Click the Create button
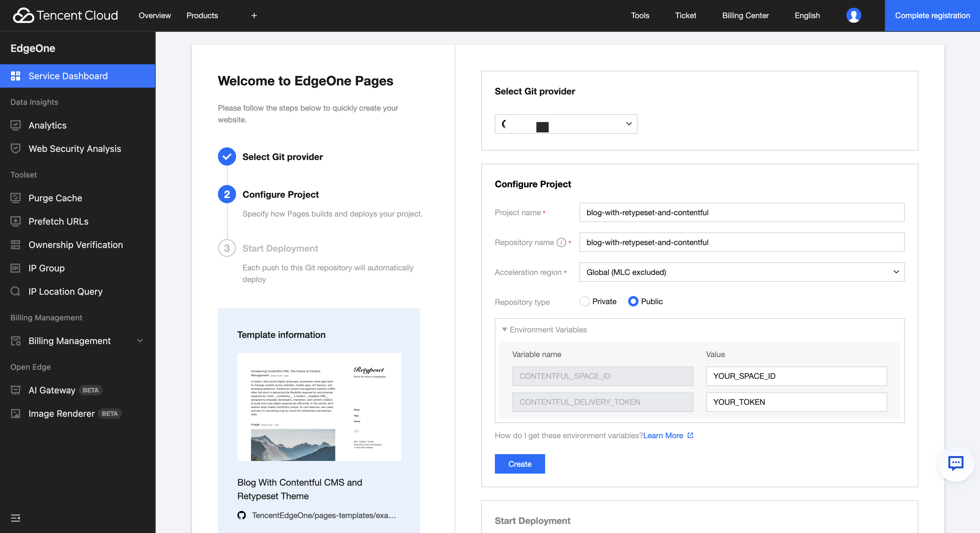The width and height of the screenshot is (980, 533). pos(520,464)
